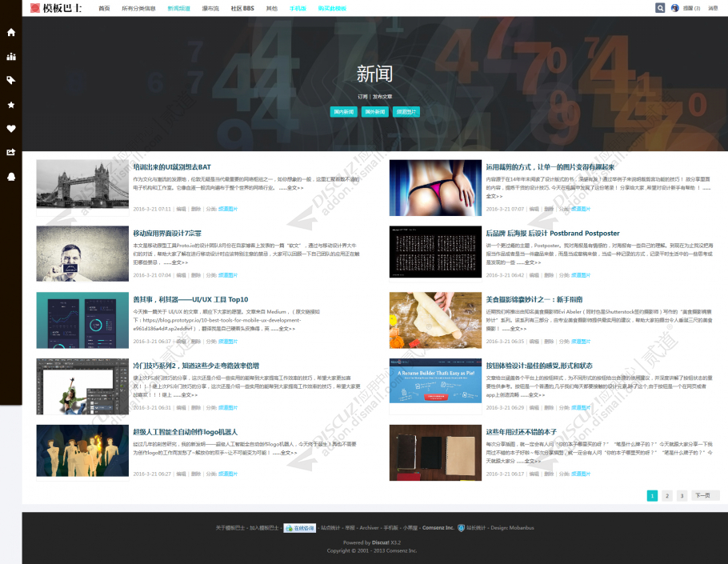This screenshot has height=564, width=728.
Task: Follow the 订阅 link under the 新闻 heading
Action: (362, 97)
